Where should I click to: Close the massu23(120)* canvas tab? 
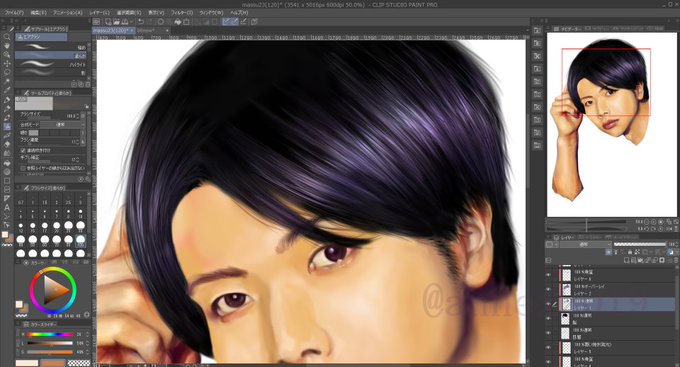click(132, 31)
